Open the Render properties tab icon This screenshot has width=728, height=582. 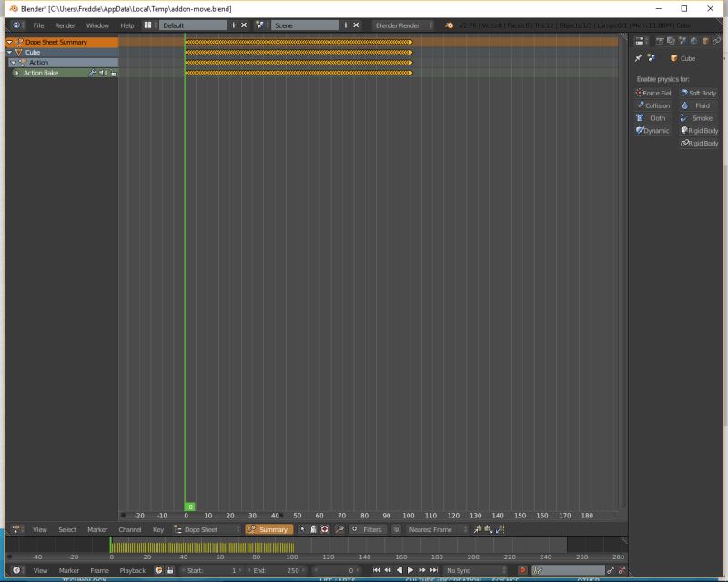(x=660, y=42)
